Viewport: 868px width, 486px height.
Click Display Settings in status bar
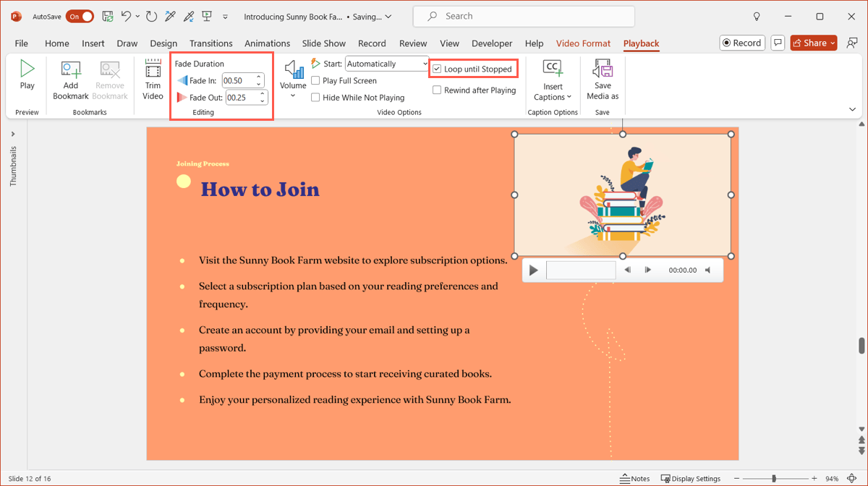[690, 478]
